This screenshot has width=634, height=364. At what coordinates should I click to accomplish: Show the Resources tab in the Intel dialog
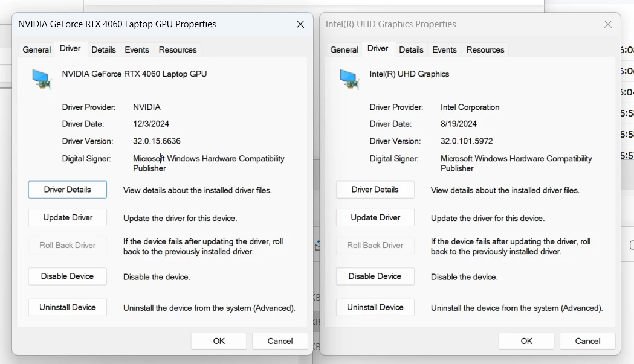click(x=485, y=49)
